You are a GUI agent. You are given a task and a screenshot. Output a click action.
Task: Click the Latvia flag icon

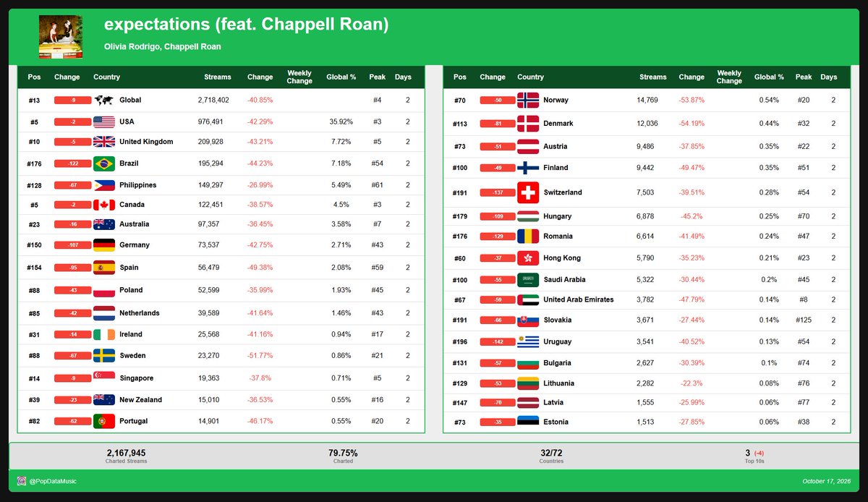(528, 403)
